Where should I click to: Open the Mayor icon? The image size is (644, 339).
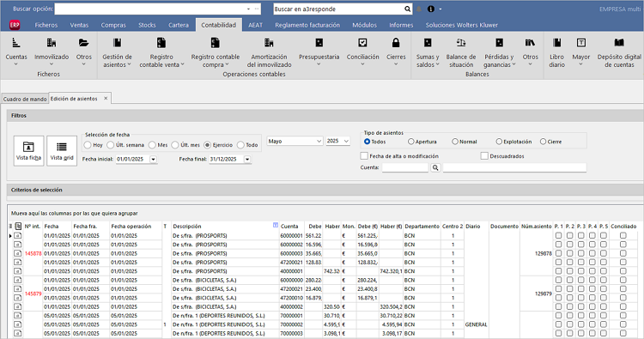point(581,43)
